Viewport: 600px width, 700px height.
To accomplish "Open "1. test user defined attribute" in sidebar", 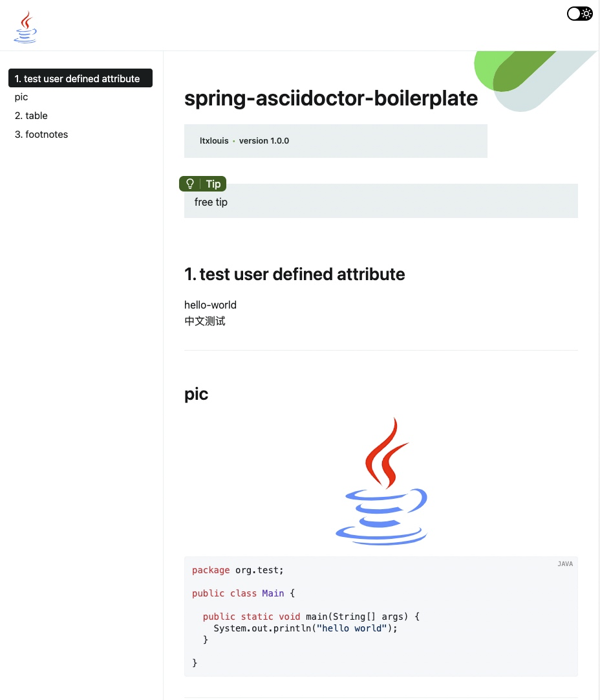I will pos(78,78).
